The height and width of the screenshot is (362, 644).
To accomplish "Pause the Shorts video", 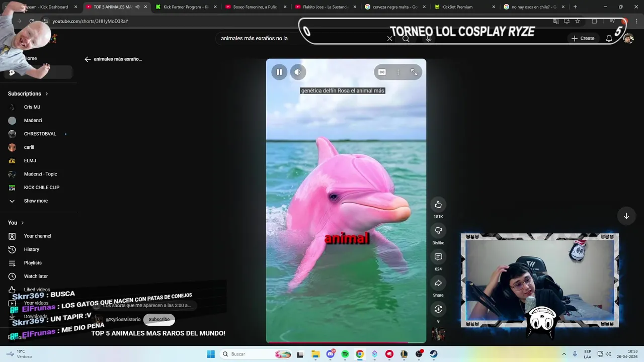I will pyautogui.click(x=279, y=72).
